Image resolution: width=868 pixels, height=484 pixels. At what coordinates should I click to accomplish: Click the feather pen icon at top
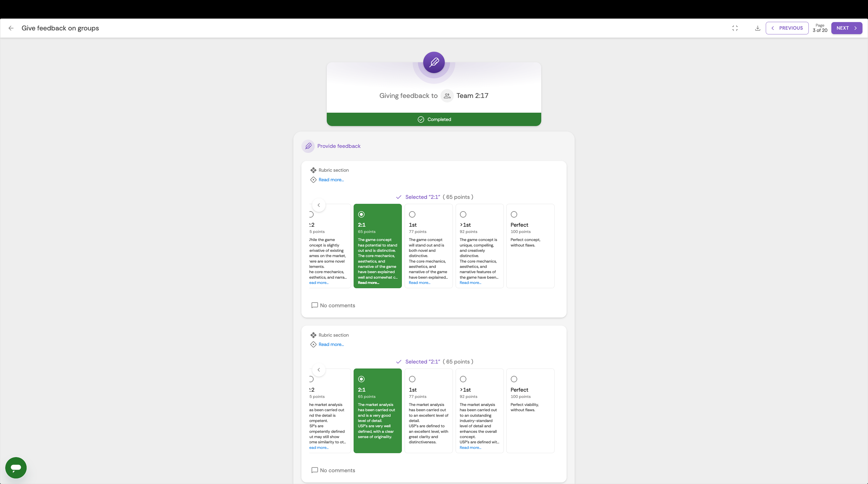coord(434,62)
